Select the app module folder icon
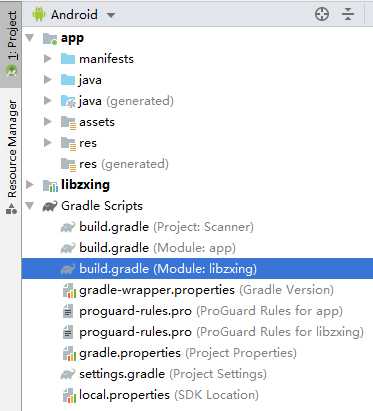373x411 pixels. 50,39
